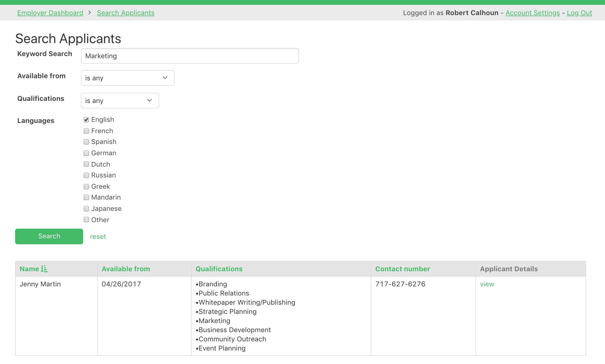Select the Japanese language filter
This screenshot has width=605, height=364.
86,208
